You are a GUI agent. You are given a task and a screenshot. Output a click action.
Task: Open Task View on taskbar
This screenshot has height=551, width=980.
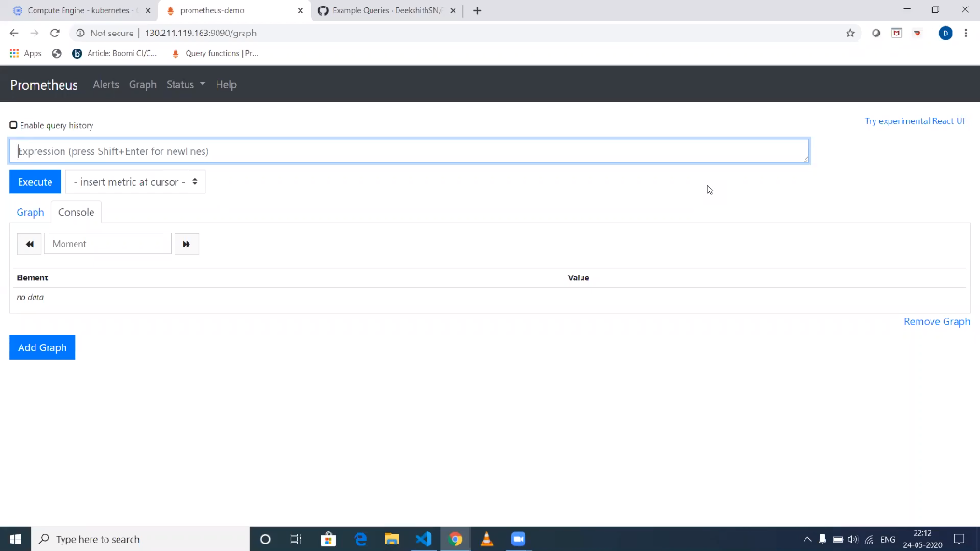[296, 539]
